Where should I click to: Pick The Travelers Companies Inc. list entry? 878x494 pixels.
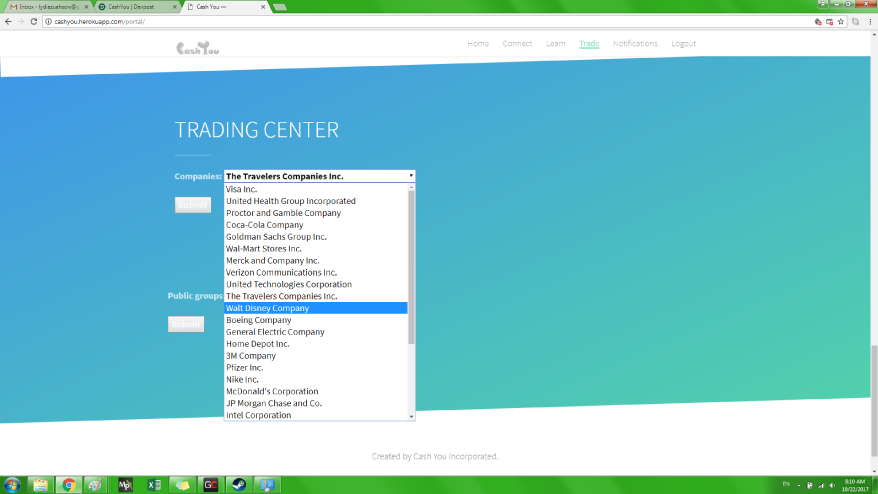316,296
